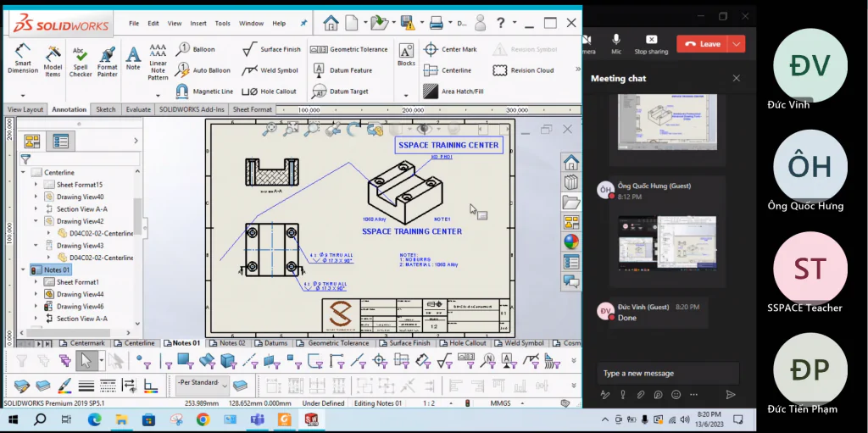The image size is (868, 433).
Task: Open the Model Items tool
Action: (x=53, y=61)
